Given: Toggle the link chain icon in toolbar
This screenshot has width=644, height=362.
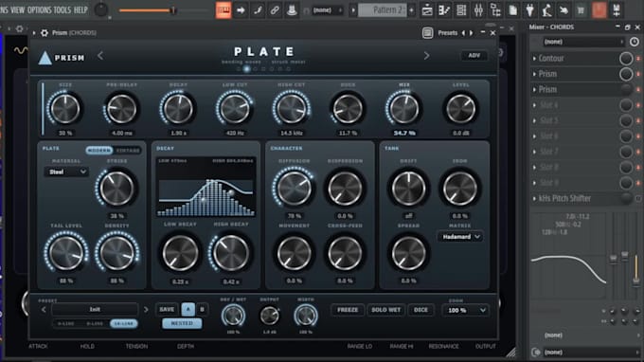Looking at the screenshot, I should pyautogui.click(x=275, y=9).
